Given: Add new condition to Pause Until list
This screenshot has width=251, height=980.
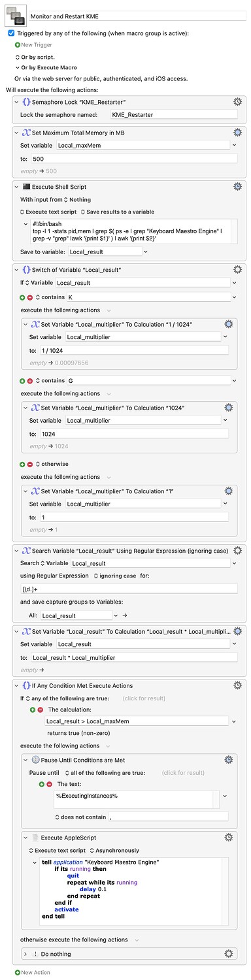Looking at the screenshot, I should coord(42,783).
